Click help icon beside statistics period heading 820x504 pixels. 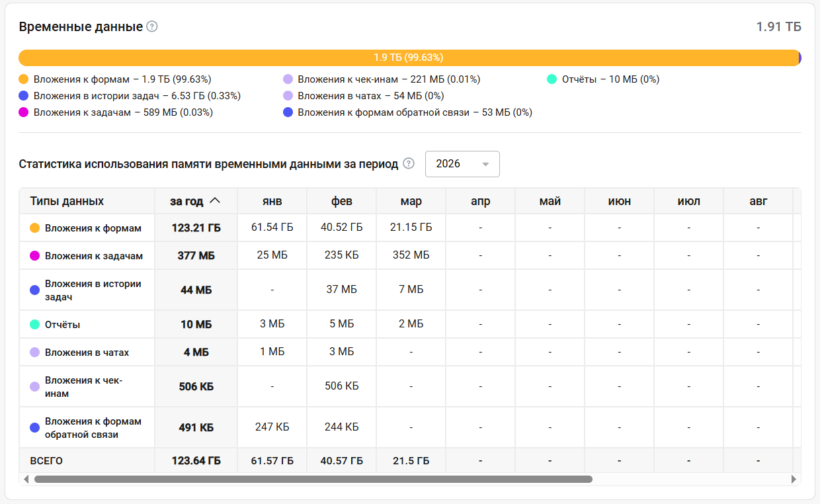point(409,163)
